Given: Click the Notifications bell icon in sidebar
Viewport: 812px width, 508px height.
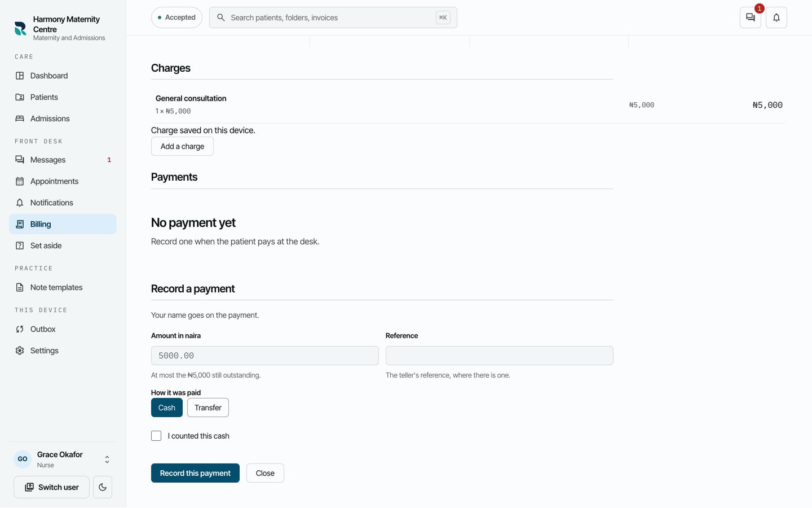Looking at the screenshot, I should click(x=20, y=203).
